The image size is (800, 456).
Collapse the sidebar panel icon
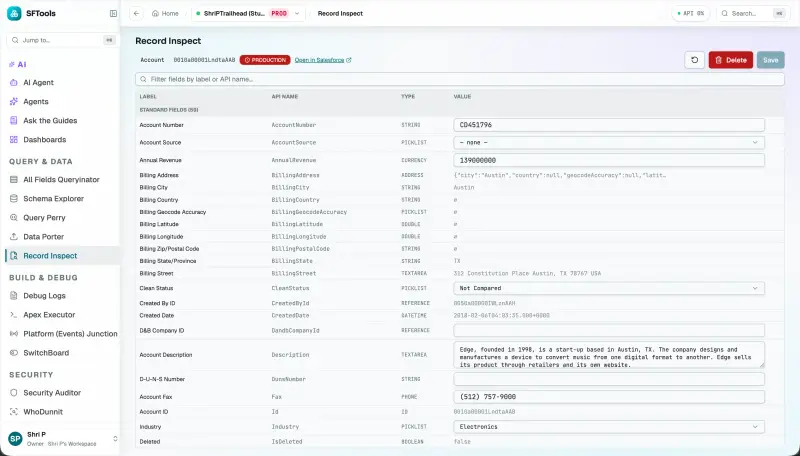[113, 13]
